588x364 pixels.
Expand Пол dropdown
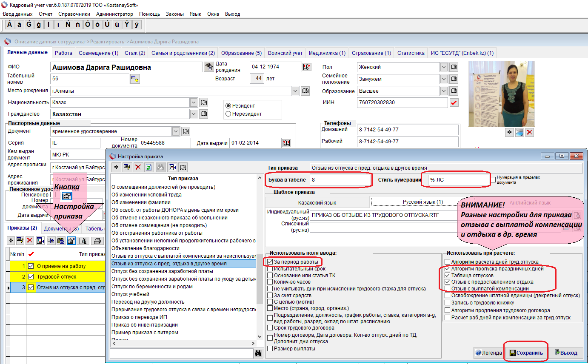444,67
